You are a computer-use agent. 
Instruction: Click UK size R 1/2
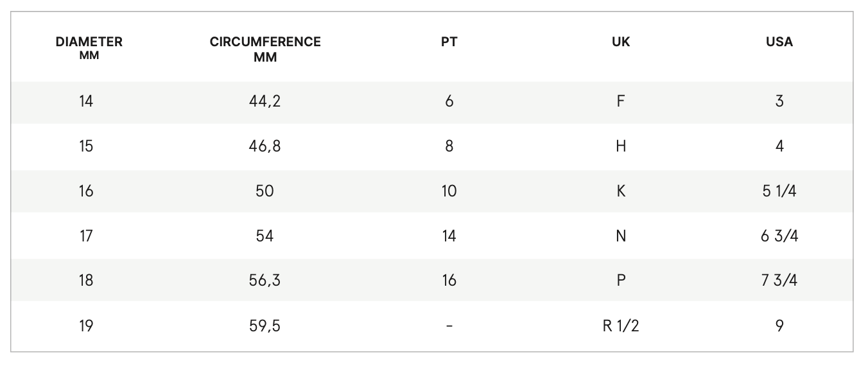621,326
